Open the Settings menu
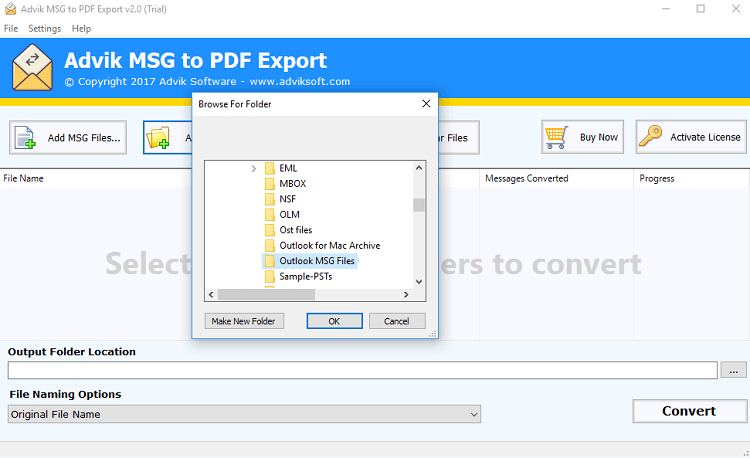Viewport: 750px width, 458px height. [x=44, y=29]
